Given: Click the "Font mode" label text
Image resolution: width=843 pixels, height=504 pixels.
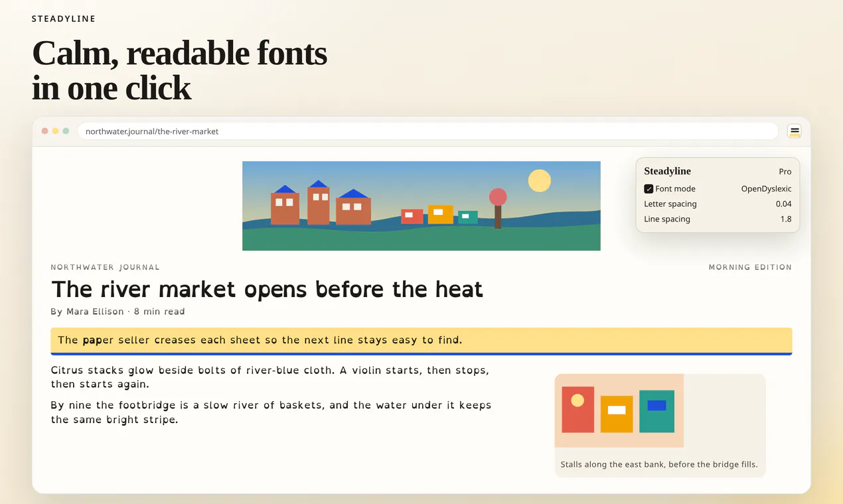Looking at the screenshot, I should pos(675,189).
